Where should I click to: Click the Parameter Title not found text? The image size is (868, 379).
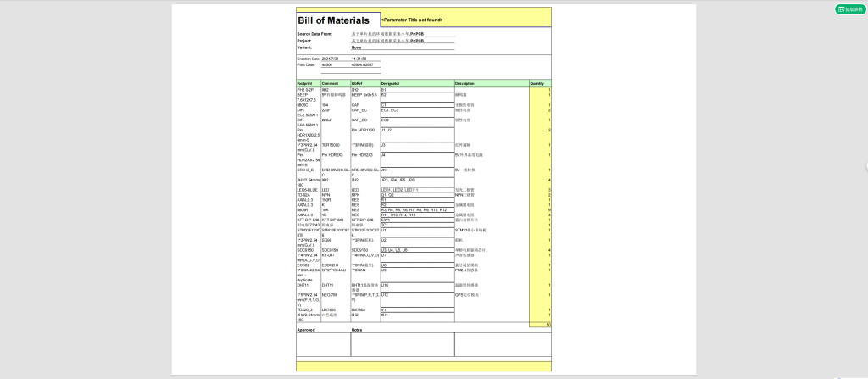412,18
